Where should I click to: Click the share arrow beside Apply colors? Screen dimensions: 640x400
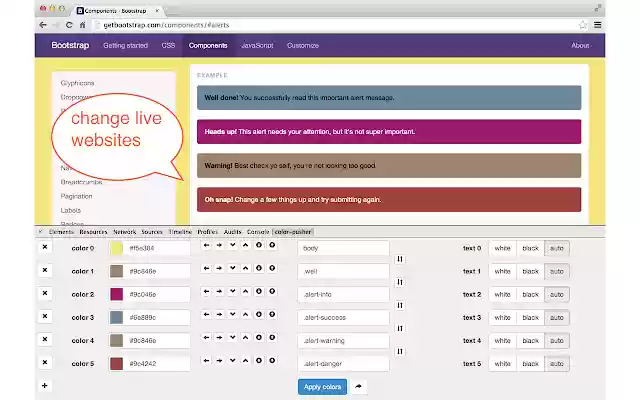tap(358, 386)
